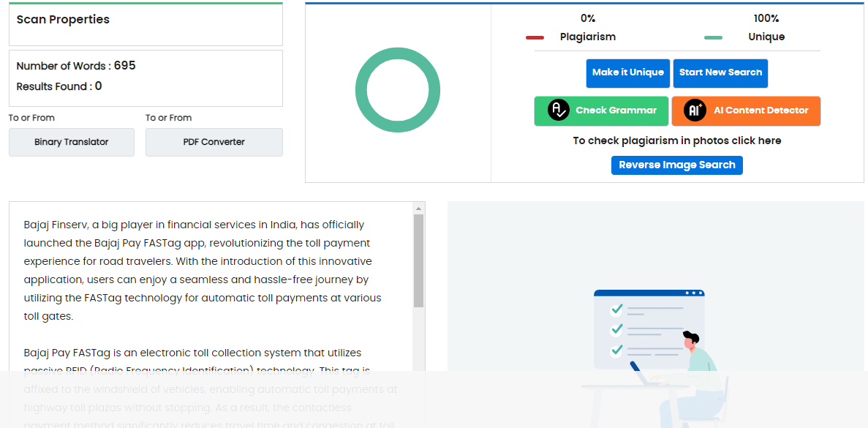
Task: Click the 'To check plagiarism in photos' text
Action: point(676,140)
